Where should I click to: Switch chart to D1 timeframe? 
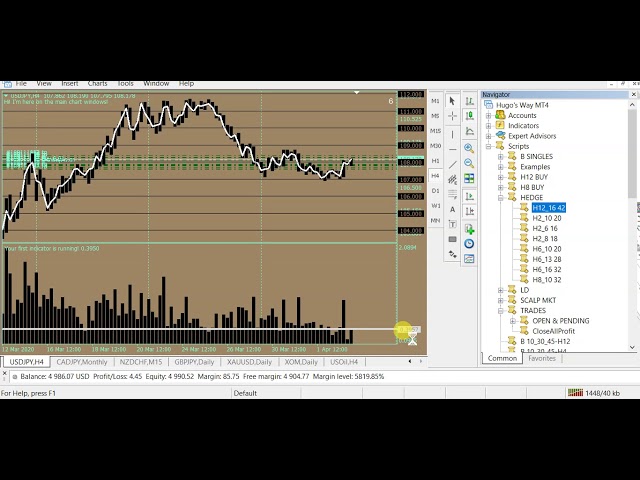[435, 191]
